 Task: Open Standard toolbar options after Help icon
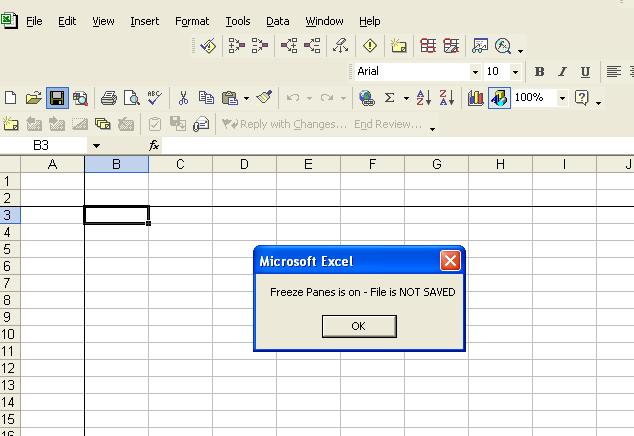pyautogui.click(x=598, y=103)
